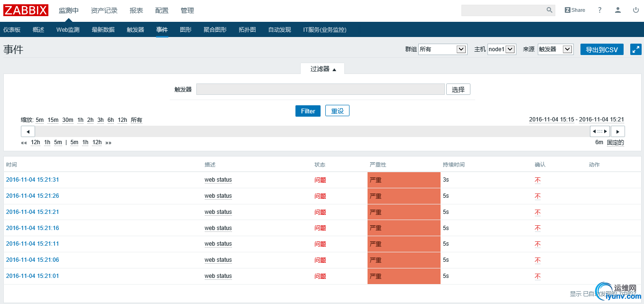Open the user profile icon
Viewport: 644px width, 304px height.
tap(618, 10)
